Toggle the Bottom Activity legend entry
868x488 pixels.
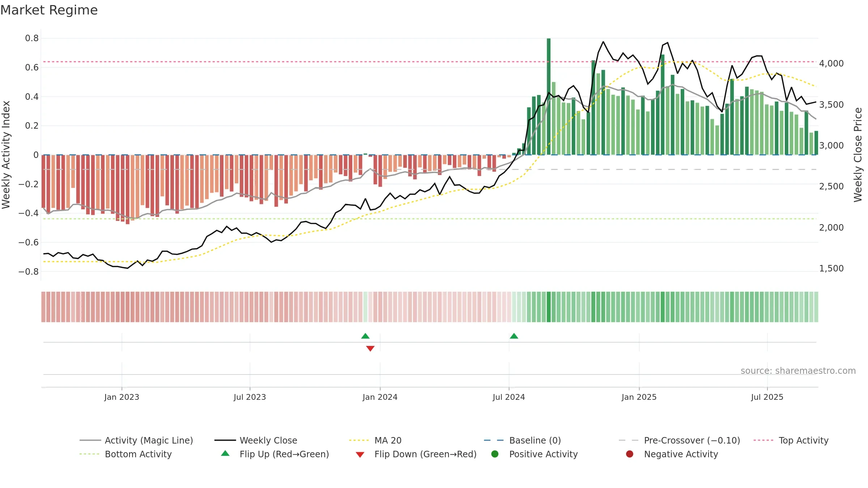125,454
